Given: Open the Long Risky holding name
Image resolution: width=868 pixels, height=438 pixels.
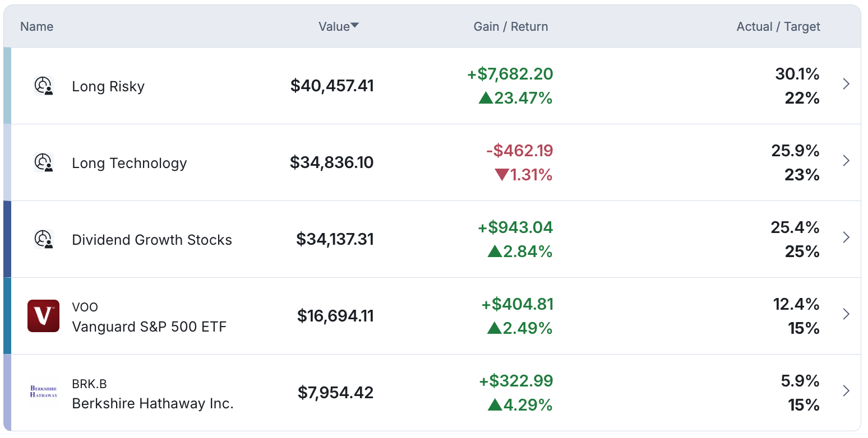Looking at the screenshot, I should click(x=108, y=86).
